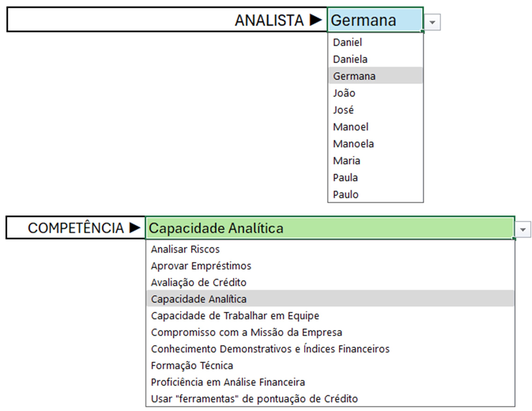The image size is (532, 411).
Task: Open the COMPETÊNCIA dropdown arrow
Action: pos(523,230)
